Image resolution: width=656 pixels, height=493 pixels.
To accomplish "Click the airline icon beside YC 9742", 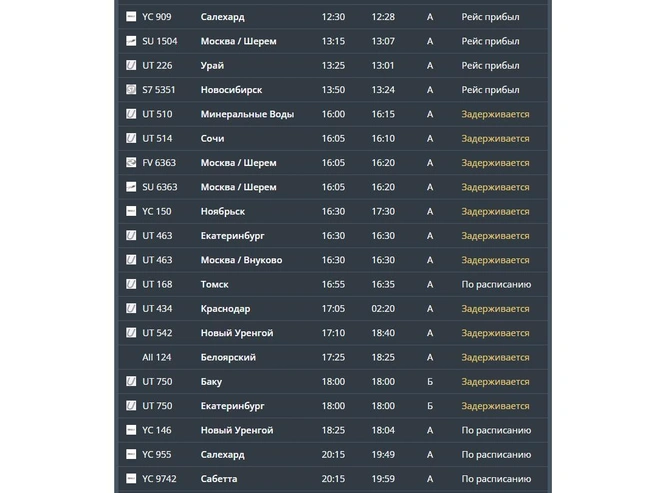I will click(x=131, y=478).
